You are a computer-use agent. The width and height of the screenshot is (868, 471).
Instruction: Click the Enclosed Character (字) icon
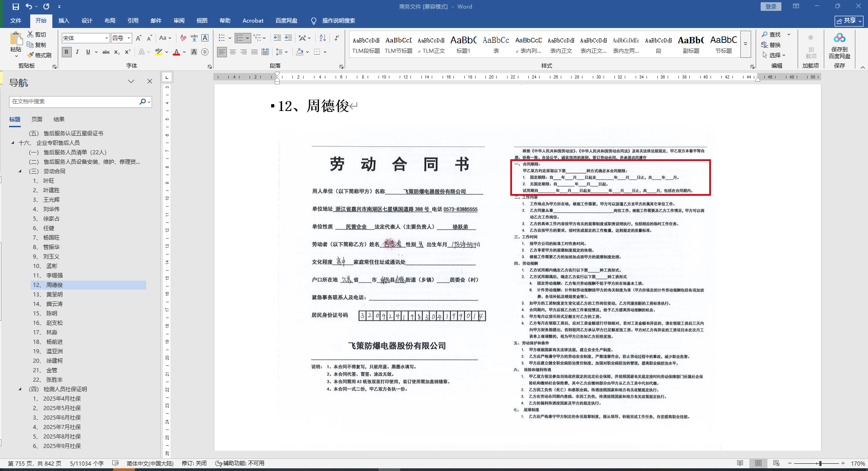coord(205,52)
